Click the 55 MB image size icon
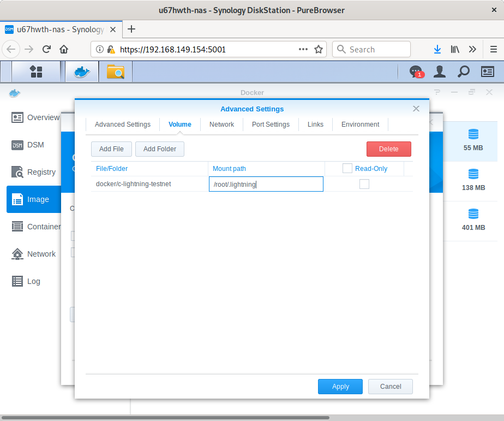The image size is (504, 421). 473,134
